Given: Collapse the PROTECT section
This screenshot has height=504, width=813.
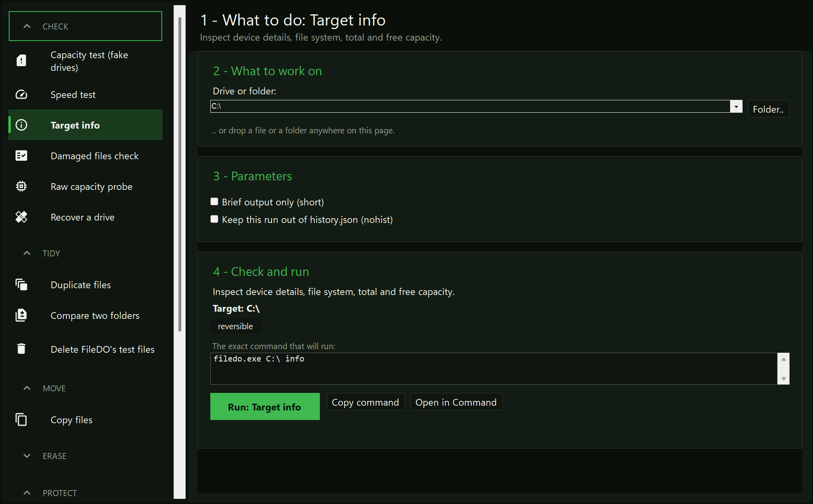Looking at the screenshot, I should pos(85,493).
